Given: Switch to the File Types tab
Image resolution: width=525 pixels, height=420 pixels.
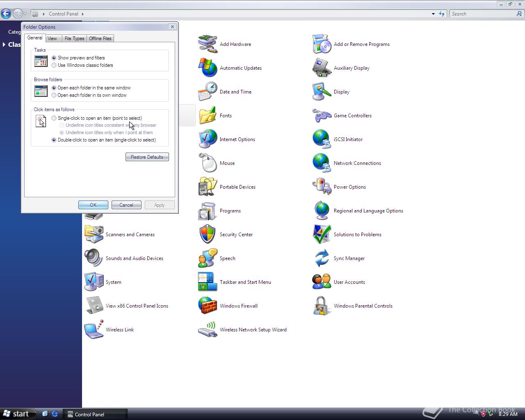Looking at the screenshot, I should [74, 39].
